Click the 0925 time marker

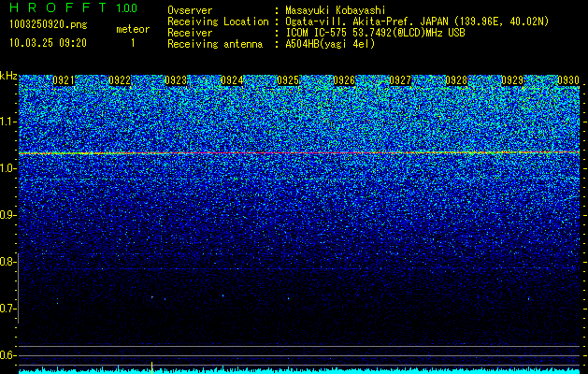[288, 80]
